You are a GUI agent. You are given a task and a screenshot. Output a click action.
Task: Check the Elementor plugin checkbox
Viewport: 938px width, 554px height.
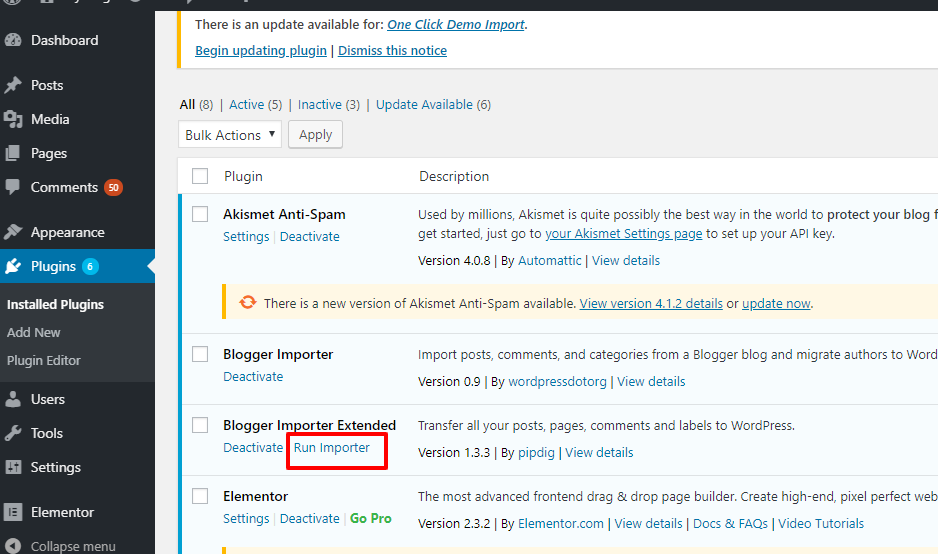click(200, 496)
